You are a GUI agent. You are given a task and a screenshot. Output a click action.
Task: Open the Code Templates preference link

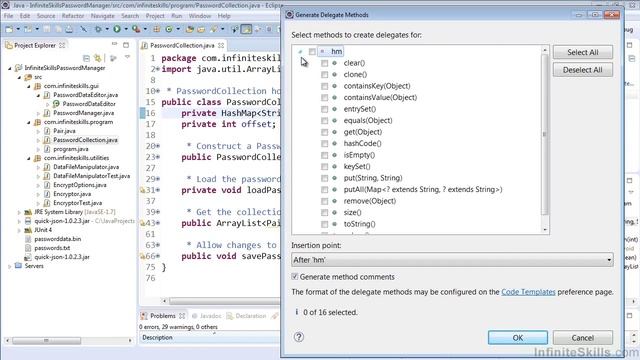point(528,292)
